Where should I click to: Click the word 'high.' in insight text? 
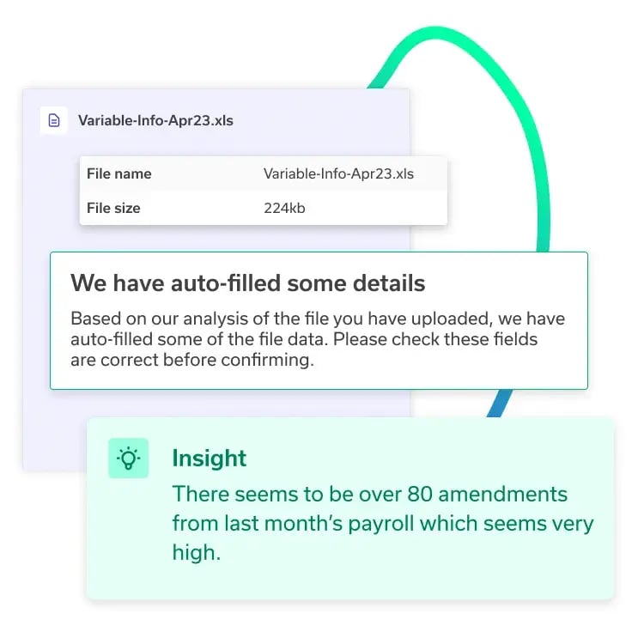pos(196,553)
